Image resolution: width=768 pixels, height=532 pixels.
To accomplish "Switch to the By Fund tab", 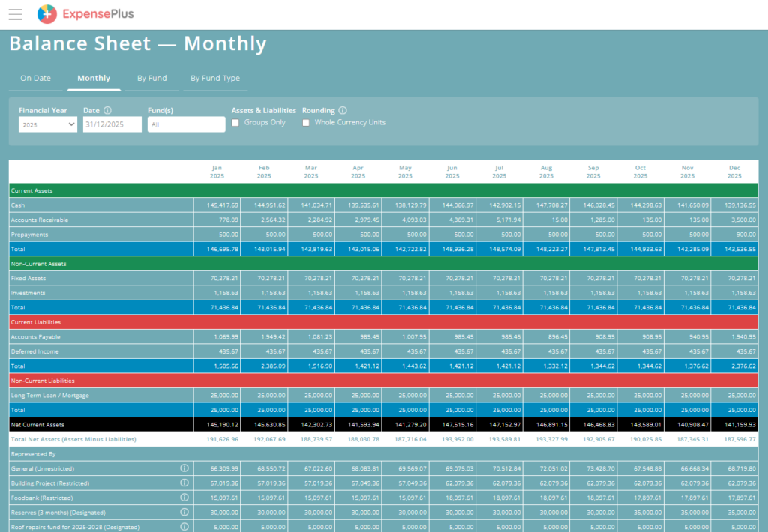I will click(x=151, y=78).
